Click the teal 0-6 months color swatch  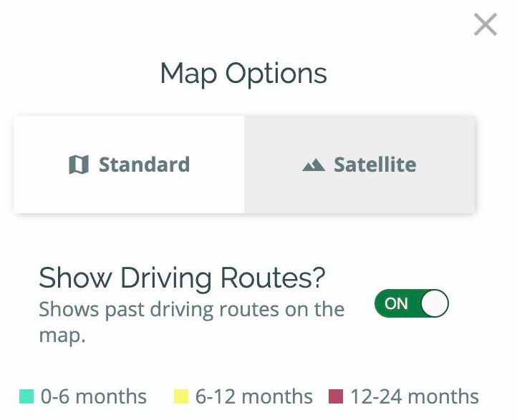(x=26, y=396)
